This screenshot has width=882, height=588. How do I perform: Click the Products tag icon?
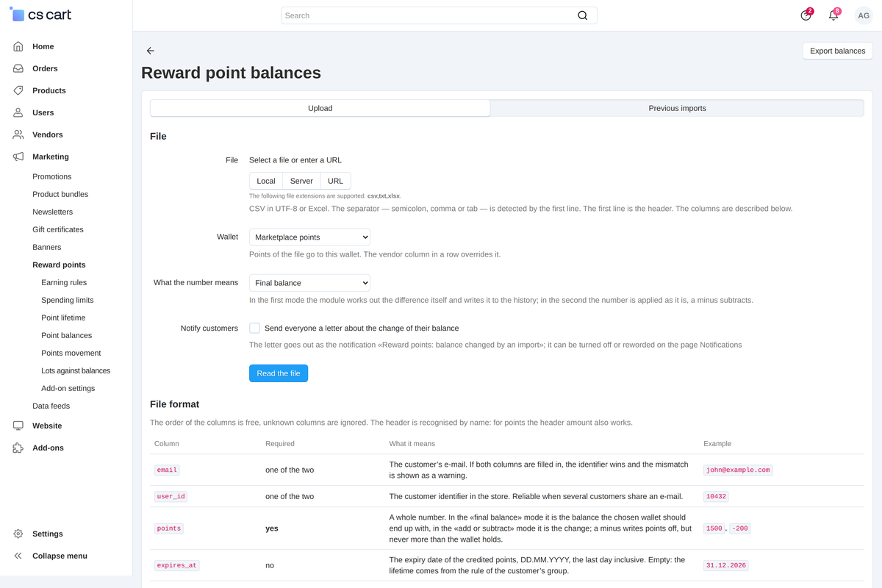click(x=18, y=90)
